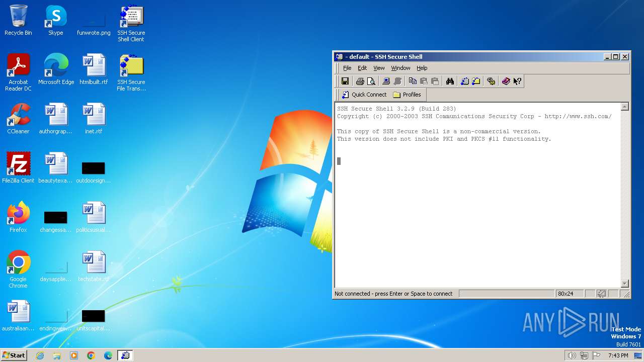Select the australiaan desktop document

coord(18,316)
